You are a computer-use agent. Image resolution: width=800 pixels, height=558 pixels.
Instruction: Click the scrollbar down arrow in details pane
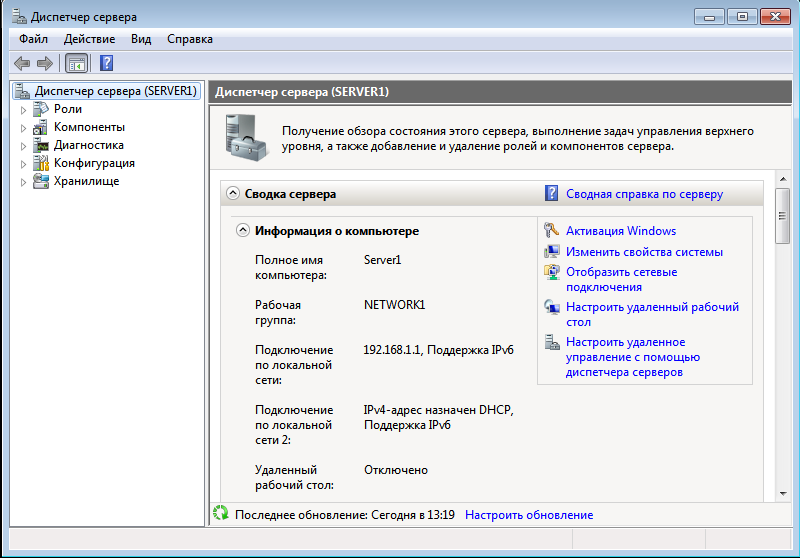click(x=783, y=493)
